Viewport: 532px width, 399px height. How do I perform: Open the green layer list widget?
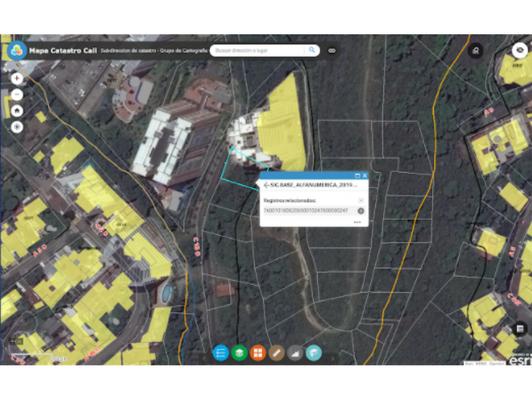coord(239,353)
